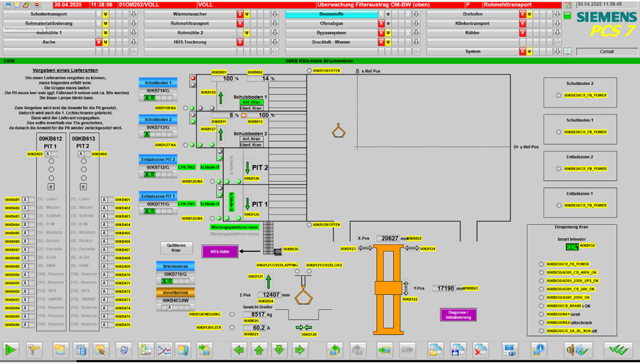
Task: Click the Z-Pos value field 12407
Action: (x=271, y=295)
